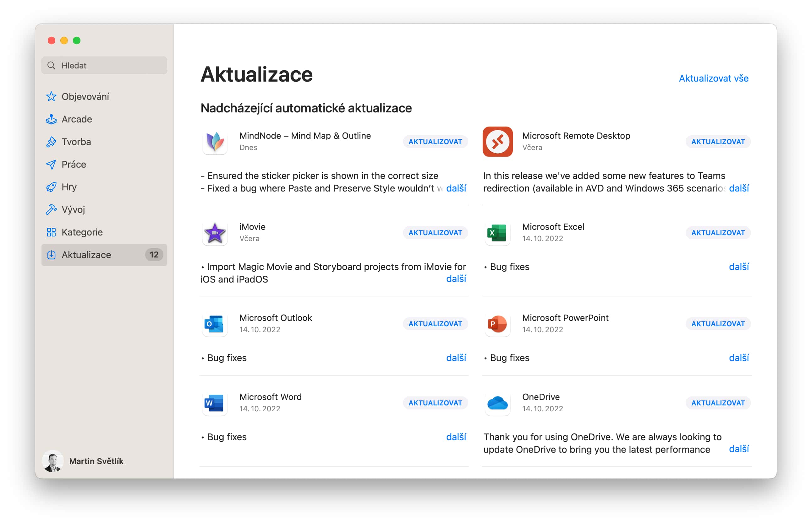Open the Microsoft Remote Desktop app icon
Image resolution: width=812 pixels, height=525 pixels.
(x=497, y=142)
